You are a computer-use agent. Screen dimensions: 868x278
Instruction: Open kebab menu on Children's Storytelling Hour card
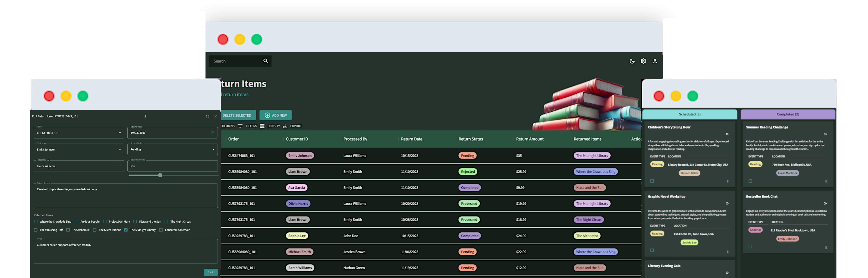pos(728,182)
